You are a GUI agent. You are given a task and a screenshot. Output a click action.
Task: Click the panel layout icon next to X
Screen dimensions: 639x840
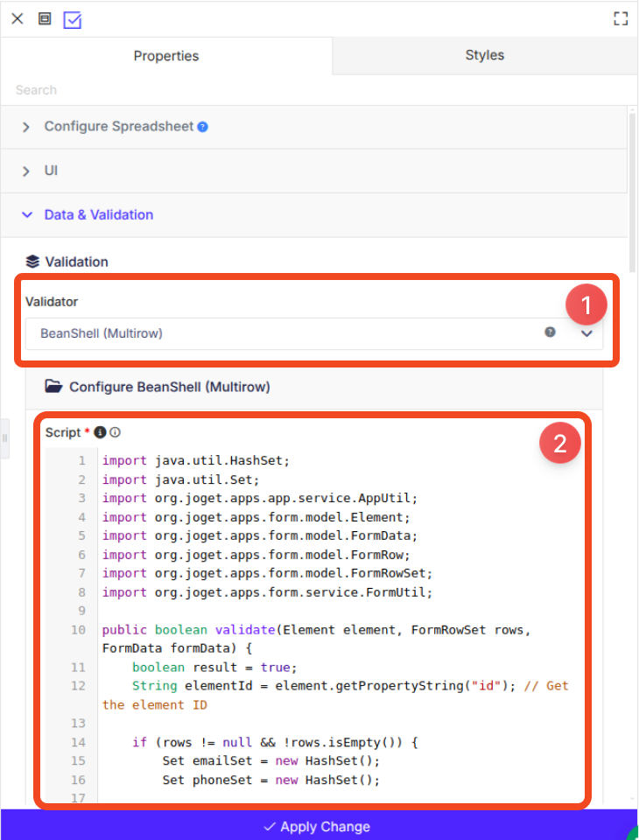[x=45, y=18]
